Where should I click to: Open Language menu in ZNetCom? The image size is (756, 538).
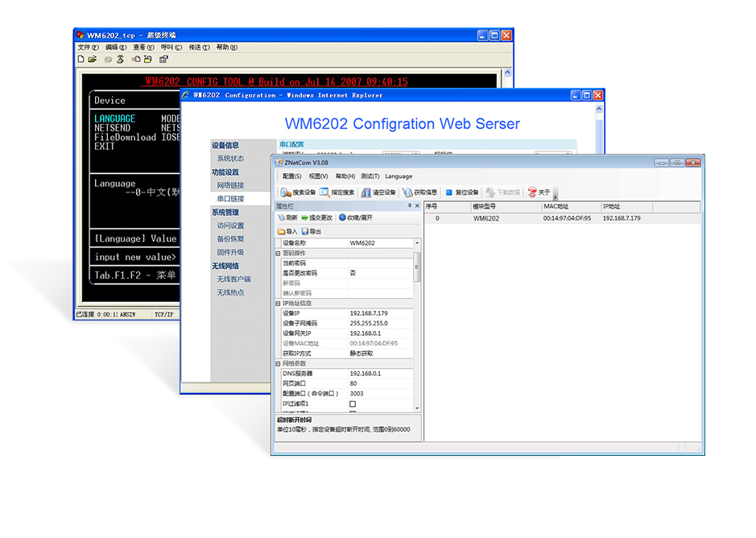(399, 176)
